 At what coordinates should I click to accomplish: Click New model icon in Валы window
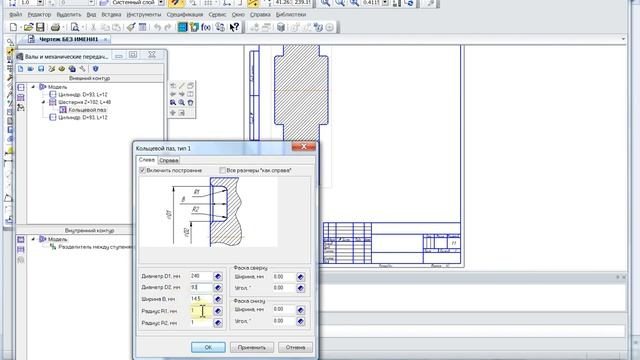(x=20, y=69)
